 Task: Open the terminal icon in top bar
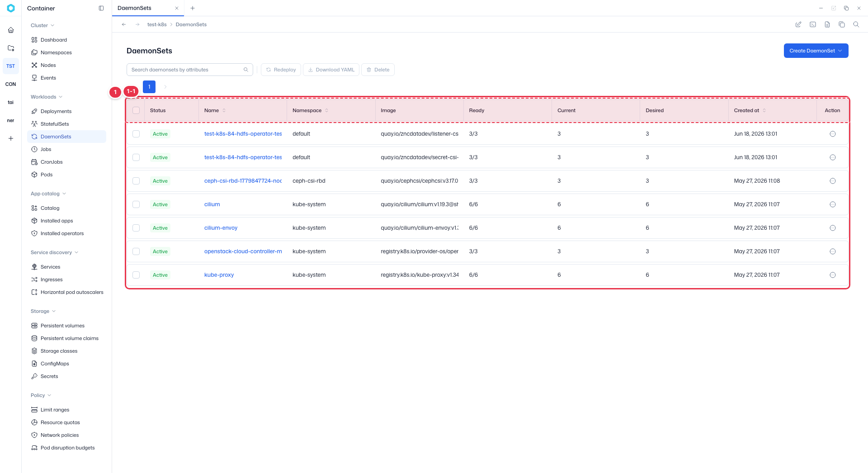click(813, 24)
